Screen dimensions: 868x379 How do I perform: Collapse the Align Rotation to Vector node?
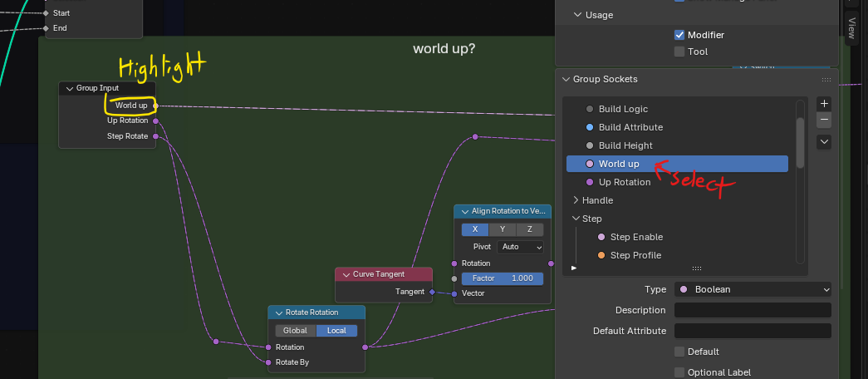pos(465,211)
